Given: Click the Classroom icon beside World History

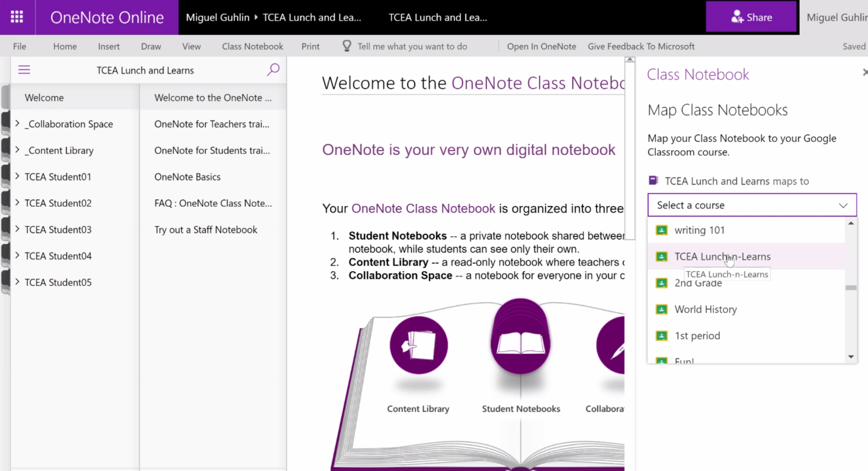Looking at the screenshot, I should pos(662,309).
